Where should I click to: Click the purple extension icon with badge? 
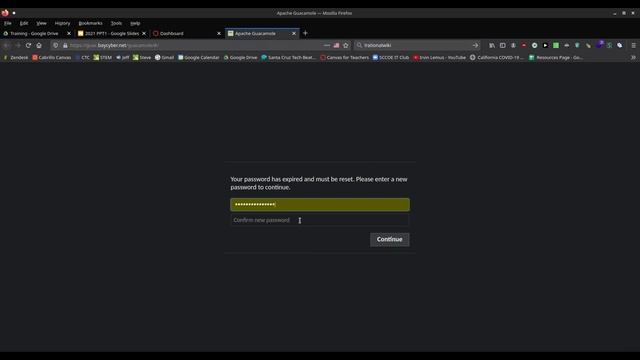point(599,45)
